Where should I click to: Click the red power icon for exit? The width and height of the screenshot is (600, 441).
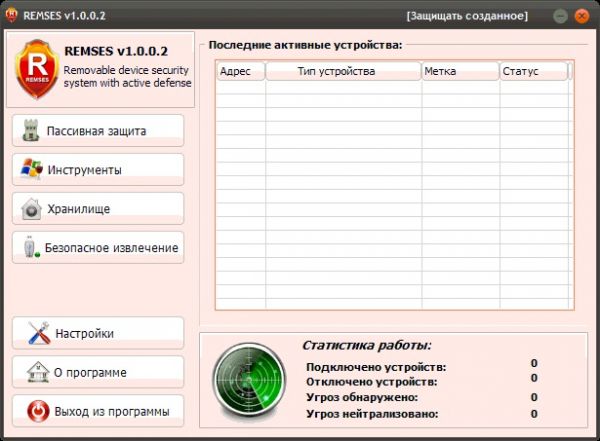(x=38, y=411)
